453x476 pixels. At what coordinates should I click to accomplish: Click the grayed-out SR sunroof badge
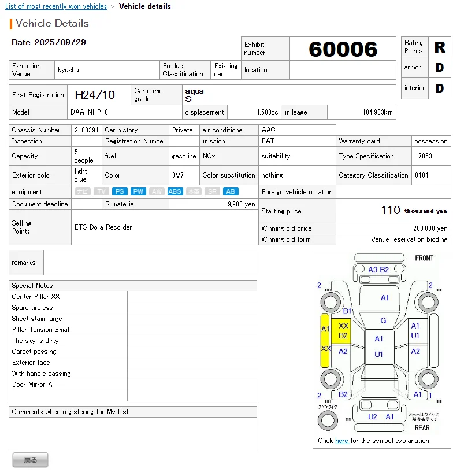(212, 191)
